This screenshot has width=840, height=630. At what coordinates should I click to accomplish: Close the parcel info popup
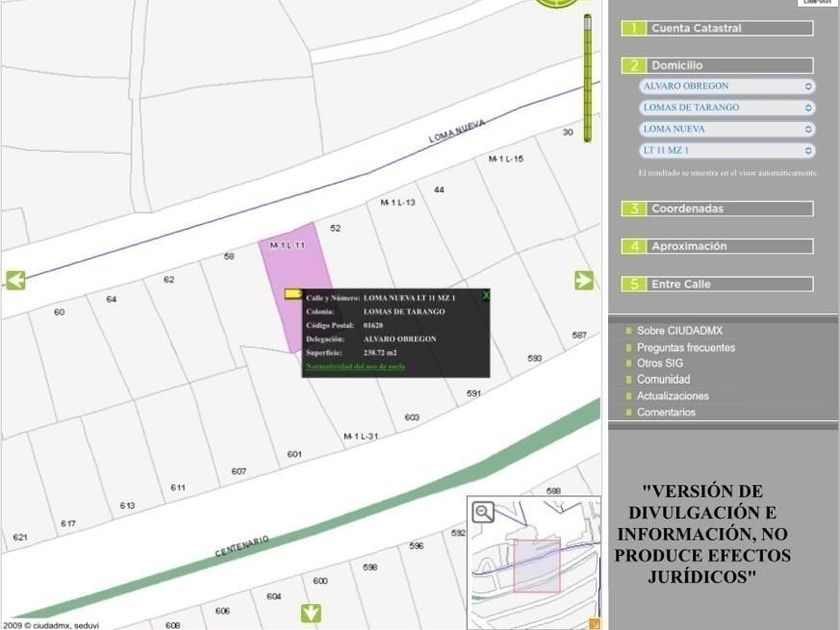[486, 296]
